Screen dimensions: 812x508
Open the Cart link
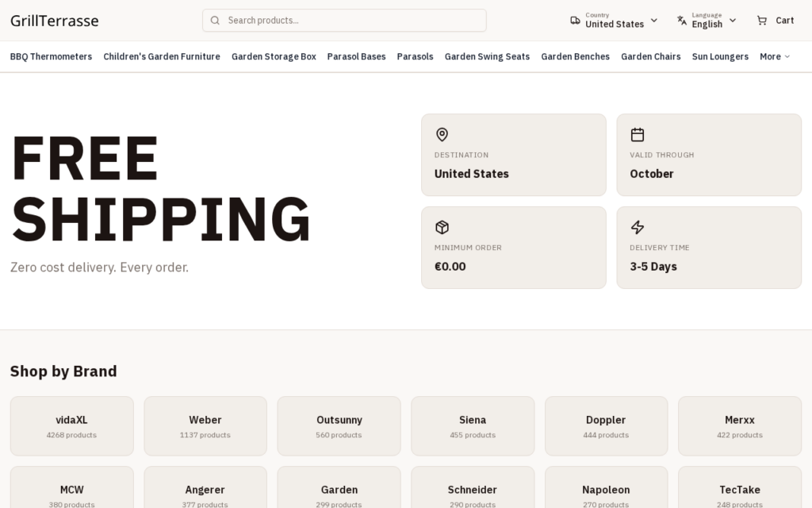776,20
